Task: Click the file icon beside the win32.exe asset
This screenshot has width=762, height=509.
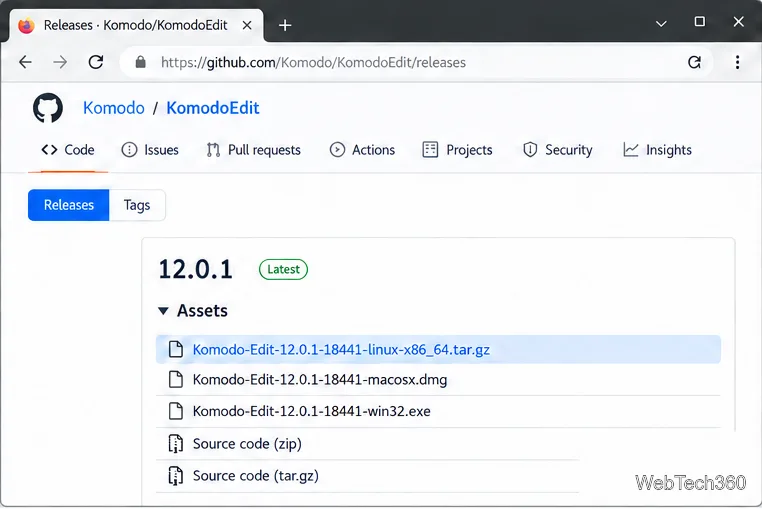Action: coord(175,411)
